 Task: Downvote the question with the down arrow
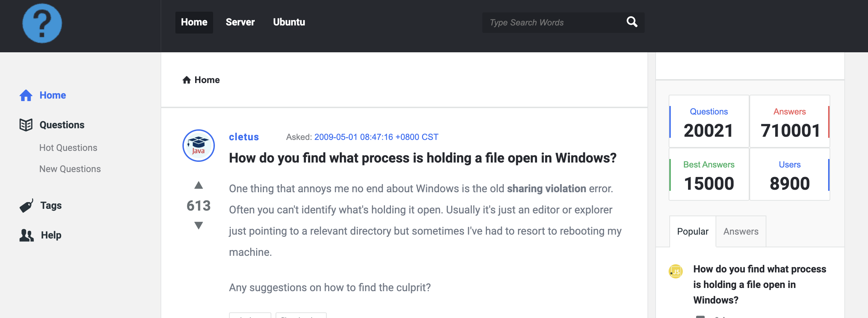199,225
